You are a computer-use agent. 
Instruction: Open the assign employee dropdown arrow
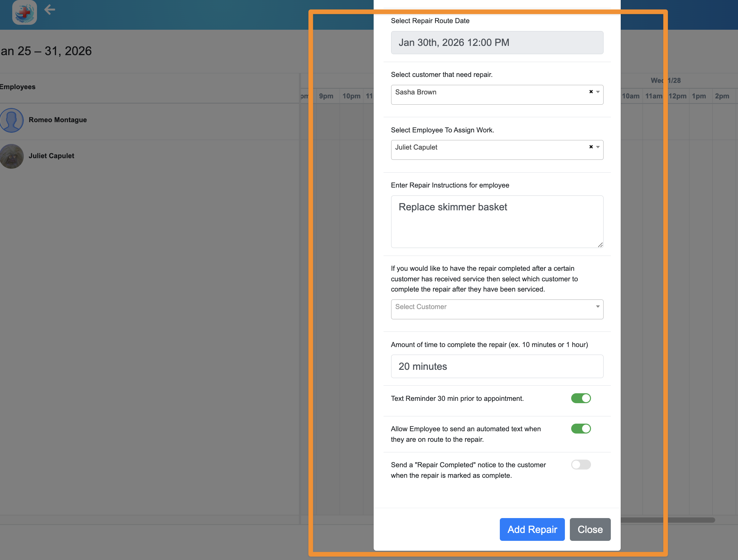pos(598,147)
